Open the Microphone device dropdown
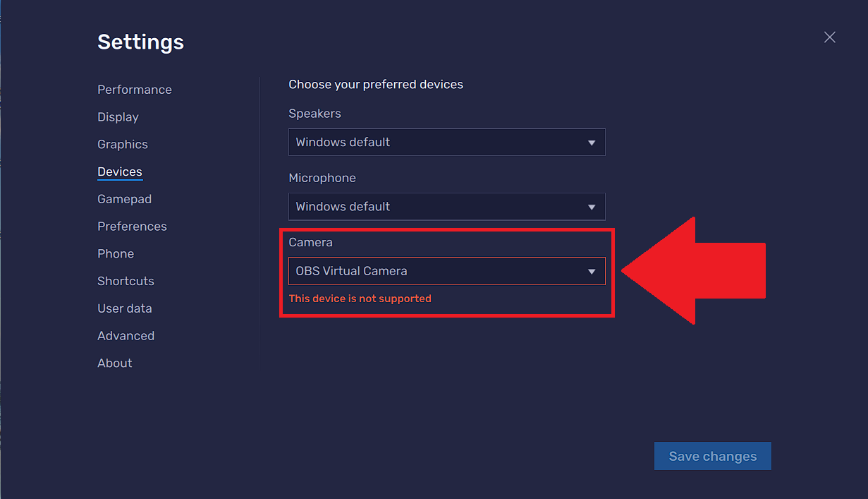Screen dimensions: 868x499 pyautogui.click(x=447, y=207)
